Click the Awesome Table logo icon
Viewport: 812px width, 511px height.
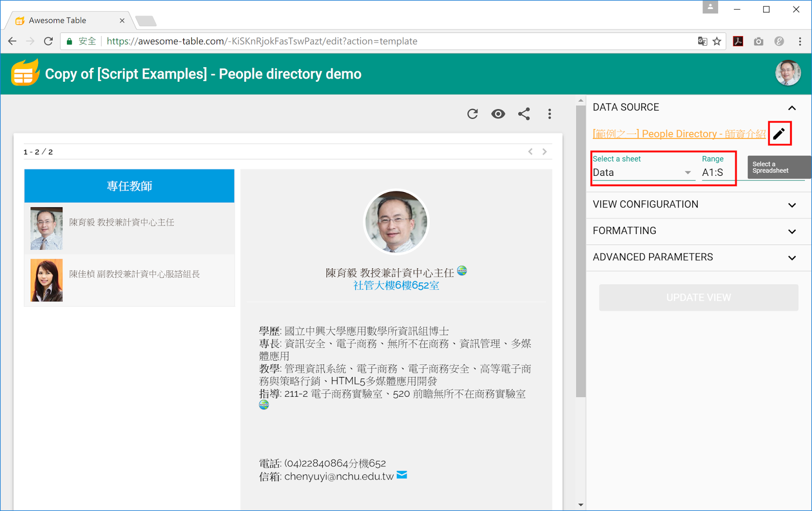(25, 73)
